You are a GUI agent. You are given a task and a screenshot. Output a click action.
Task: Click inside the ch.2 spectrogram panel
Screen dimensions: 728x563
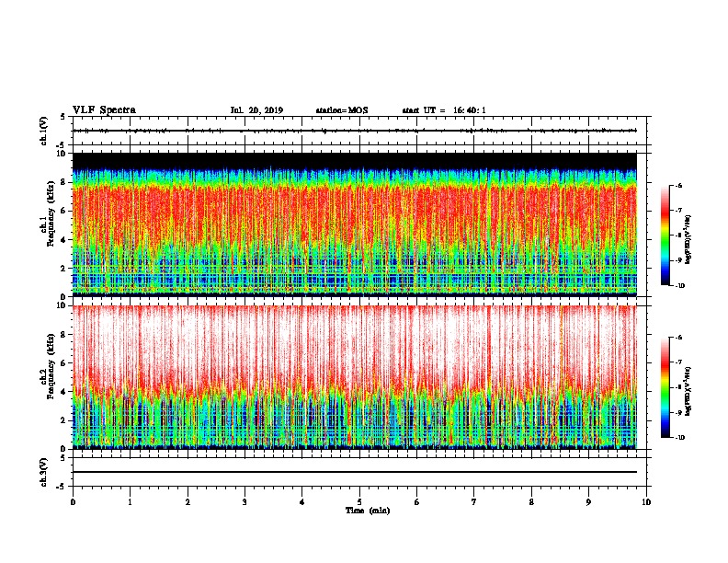point(355,377)
